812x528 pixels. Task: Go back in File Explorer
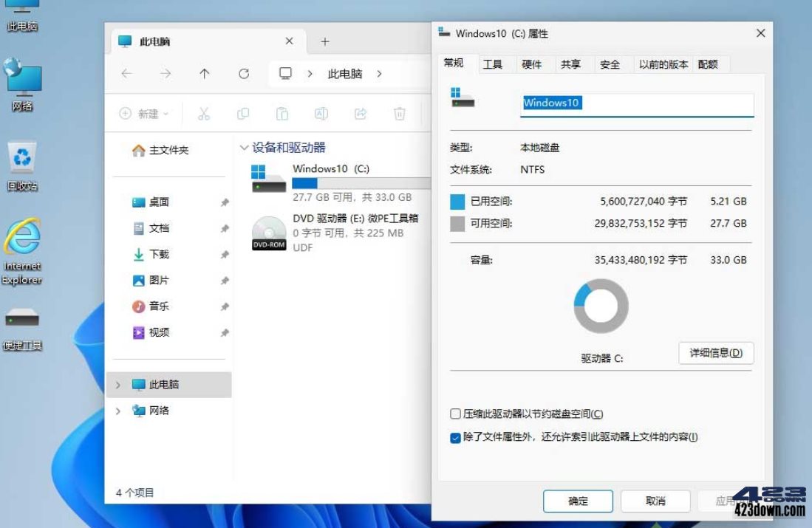click(x=126, y=74)
